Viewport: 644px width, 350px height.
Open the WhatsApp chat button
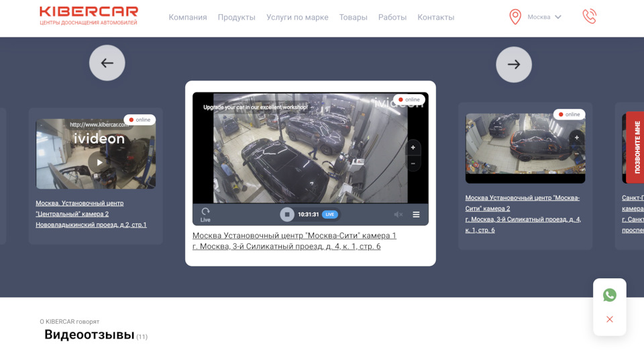coord(609,295)
